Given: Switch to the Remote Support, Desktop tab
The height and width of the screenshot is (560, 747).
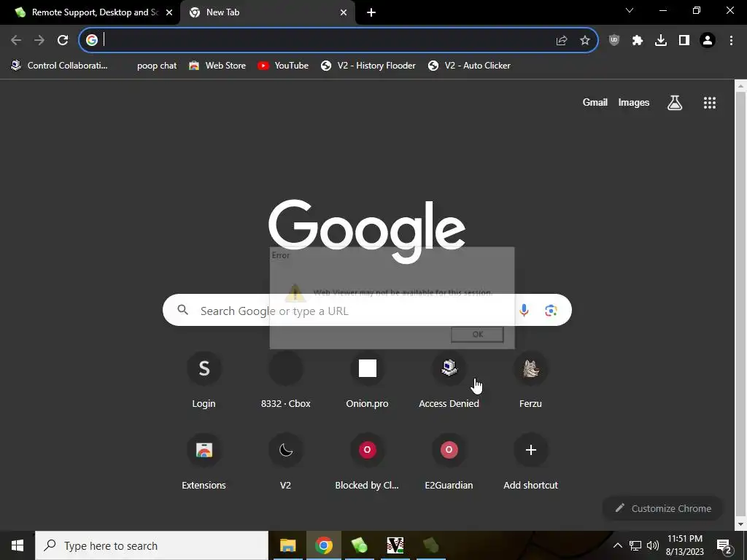Looking at the screenshot, I should pos(90,12).
